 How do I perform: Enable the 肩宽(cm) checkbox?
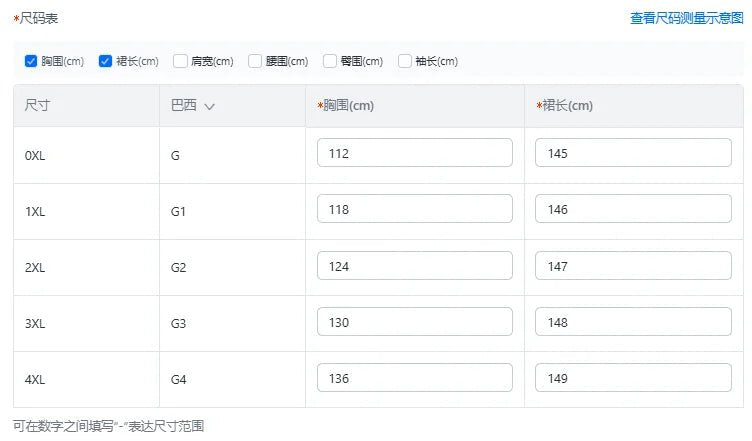pos(180,61)
